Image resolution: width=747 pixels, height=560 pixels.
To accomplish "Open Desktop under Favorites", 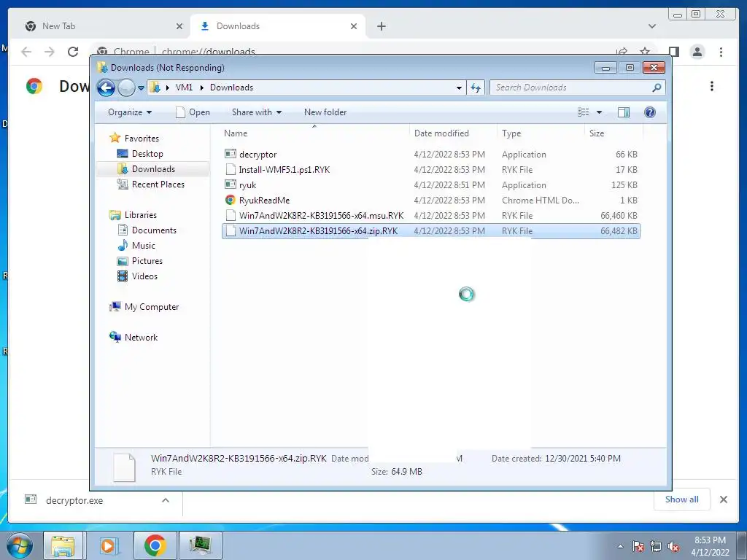I will click(x=147, y=154).
